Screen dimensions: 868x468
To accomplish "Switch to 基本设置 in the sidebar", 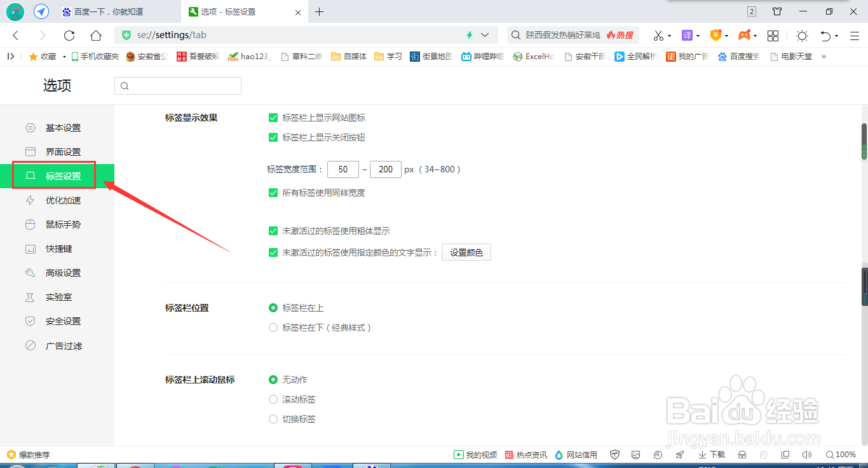I will click(x=63, y=127).
